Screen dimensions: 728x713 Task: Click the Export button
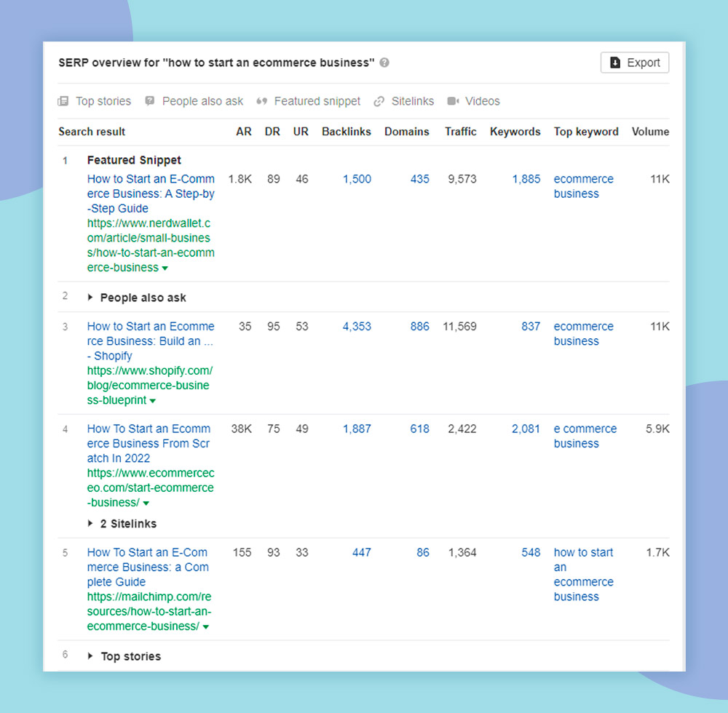(634, 63)
